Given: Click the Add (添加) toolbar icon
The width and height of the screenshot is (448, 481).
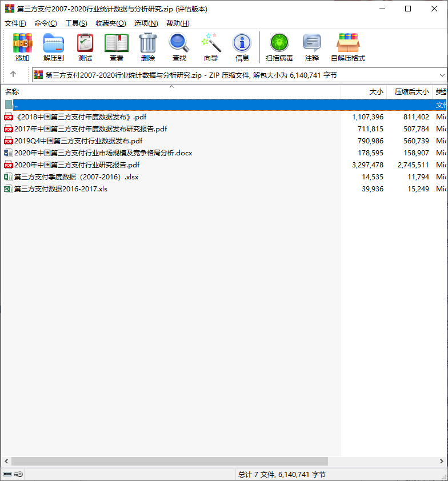Looking at the screenshot, I should tap(22, 47).
